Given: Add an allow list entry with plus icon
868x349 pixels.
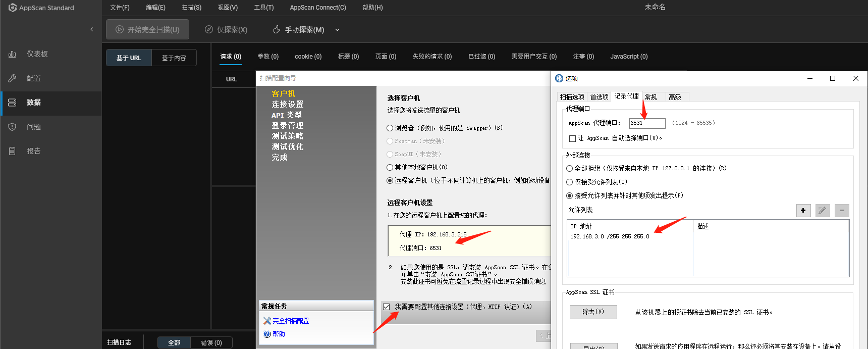Looking at the screenshot, I should pyautogui.click(x=803, y=211).
